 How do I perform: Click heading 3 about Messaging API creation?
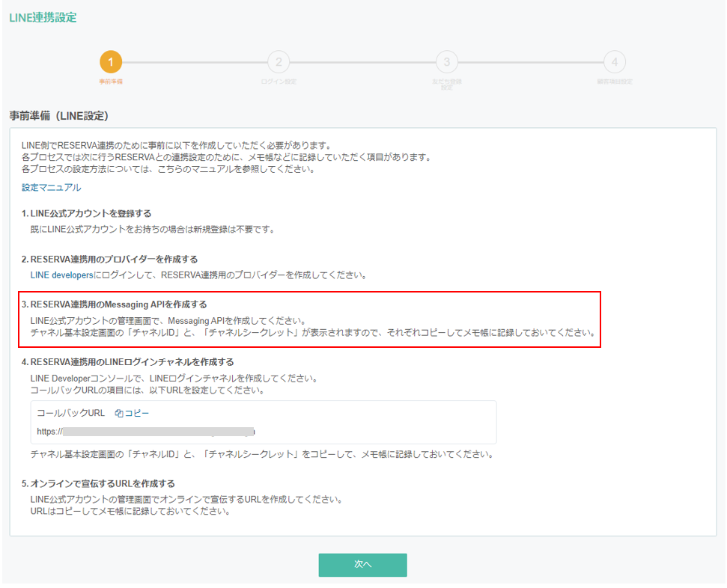(114, 304)
